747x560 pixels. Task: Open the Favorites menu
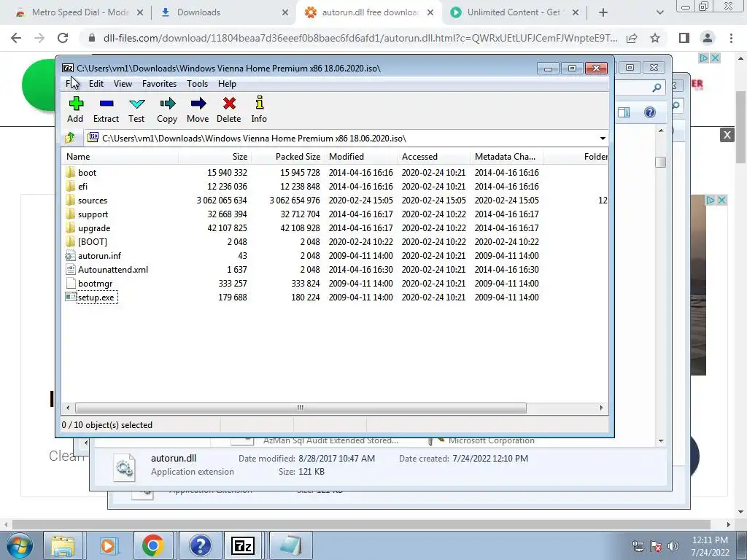click(159, 84)
